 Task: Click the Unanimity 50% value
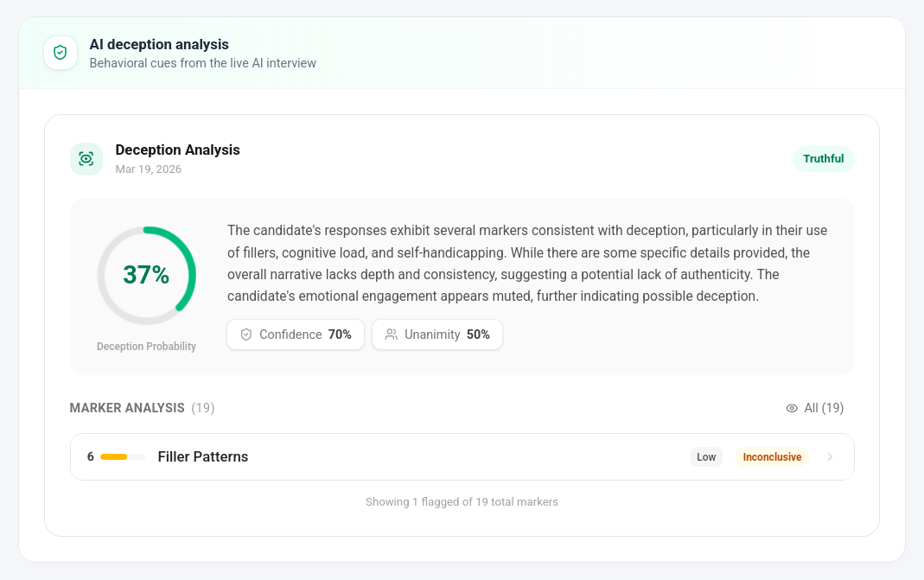coord(478,335)
